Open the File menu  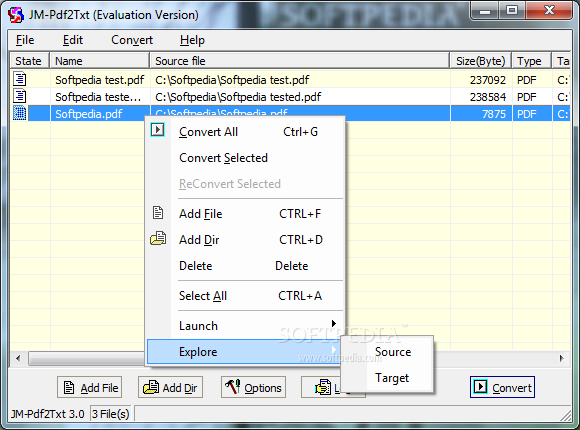(x=25, y=40)
